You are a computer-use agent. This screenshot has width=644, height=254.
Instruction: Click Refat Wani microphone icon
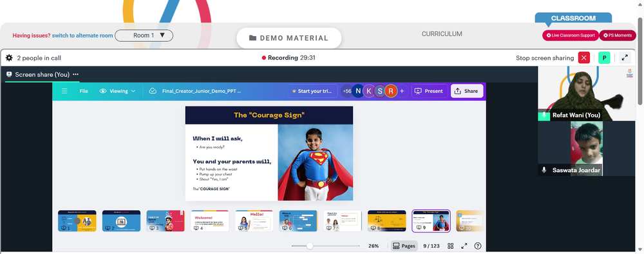544,115
